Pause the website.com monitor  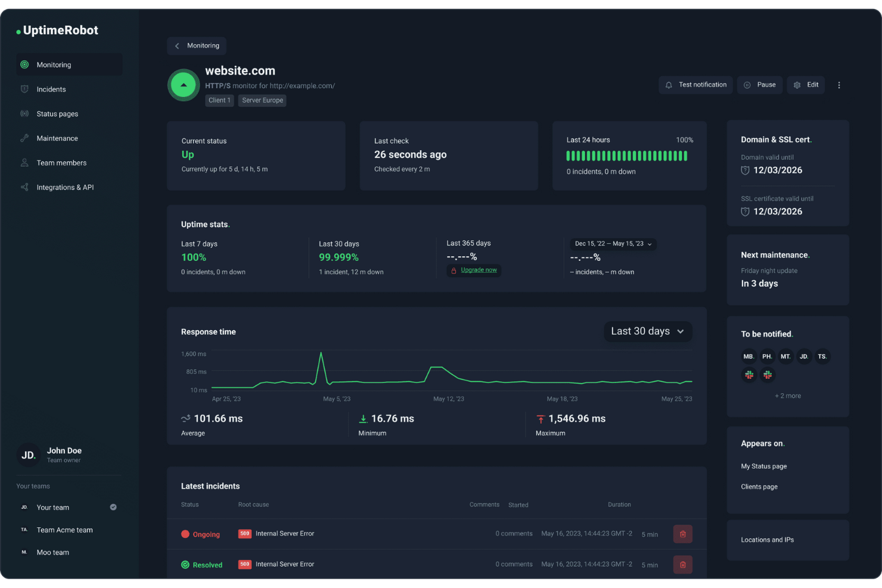[760, 85]
